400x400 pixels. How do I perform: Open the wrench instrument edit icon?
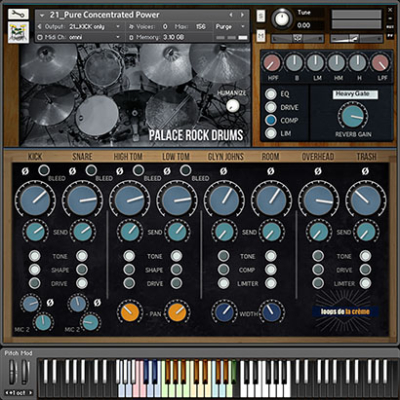[18, 14]
